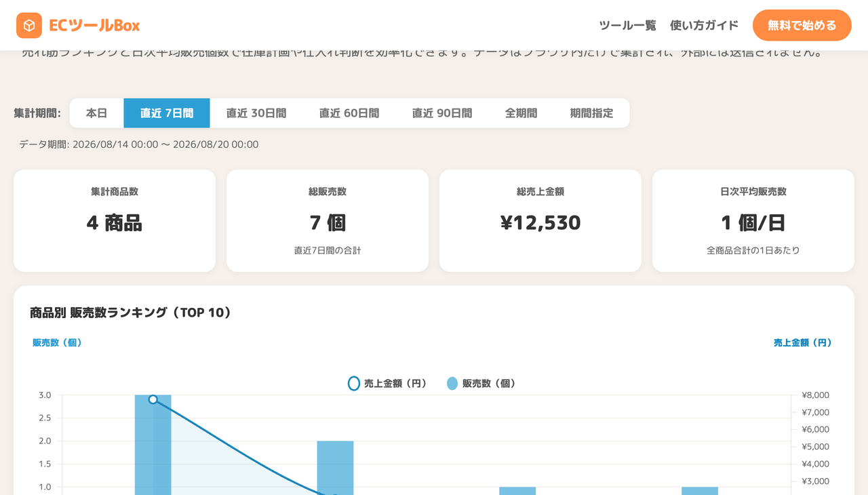Click the first sales line data point
The height and width of the screenshot is (495, 868).
[153, 399]
